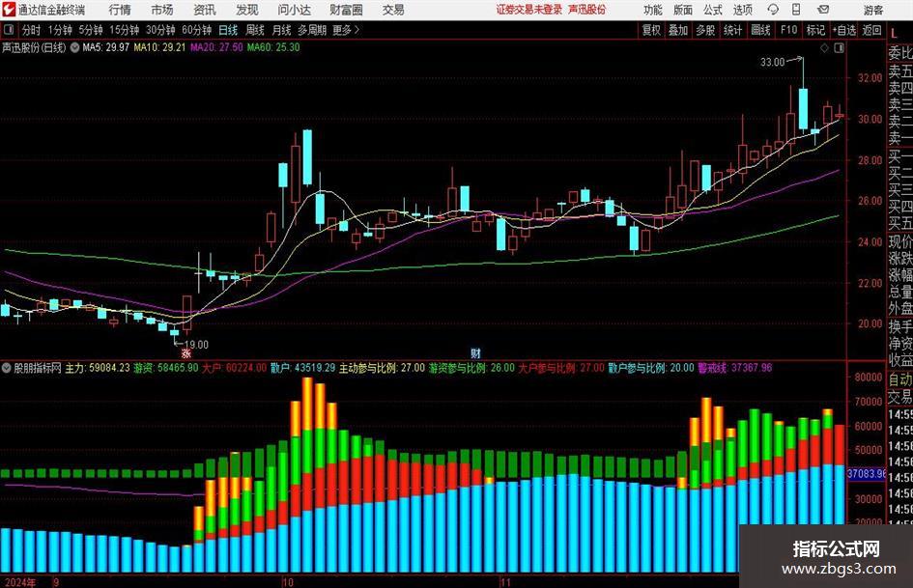This screenshot has height=588, width=913.
Task: Open the 问小达 menu
Action: (294, 10)
